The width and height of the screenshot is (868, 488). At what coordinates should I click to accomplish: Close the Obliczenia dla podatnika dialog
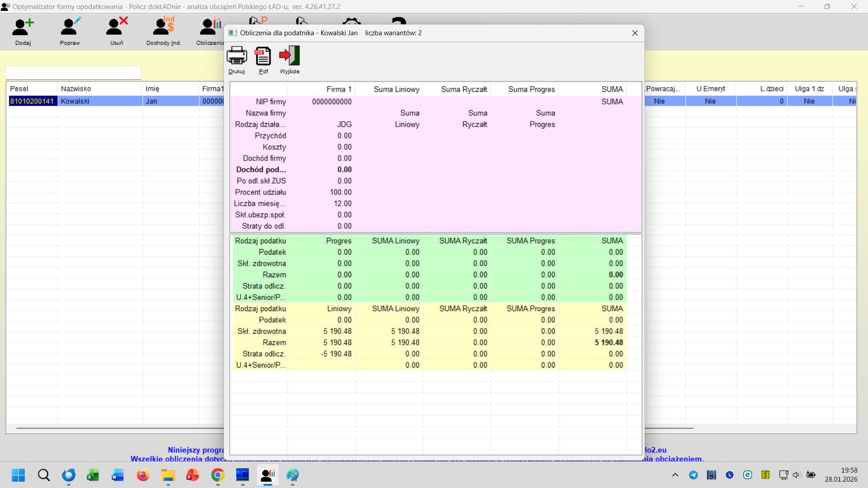pyautogui.click(x=635, y=33)
